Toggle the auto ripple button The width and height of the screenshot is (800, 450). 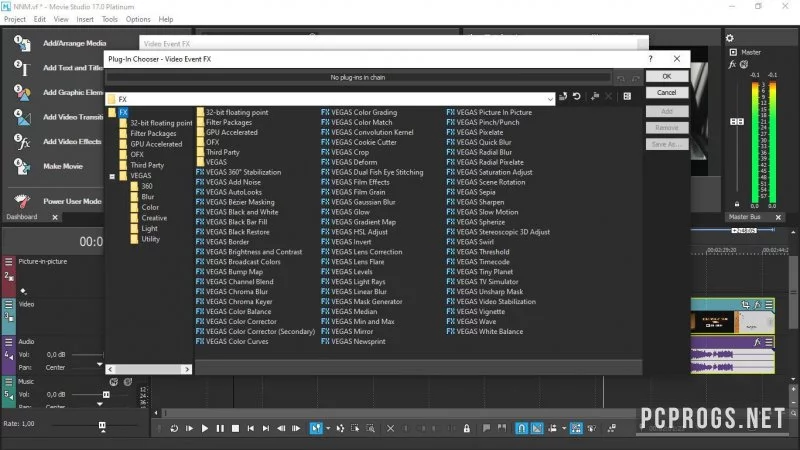(x=553, y=429)
